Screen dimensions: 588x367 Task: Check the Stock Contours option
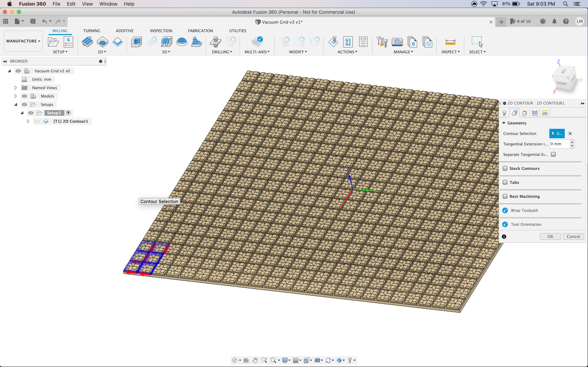(x=505, y=168)
